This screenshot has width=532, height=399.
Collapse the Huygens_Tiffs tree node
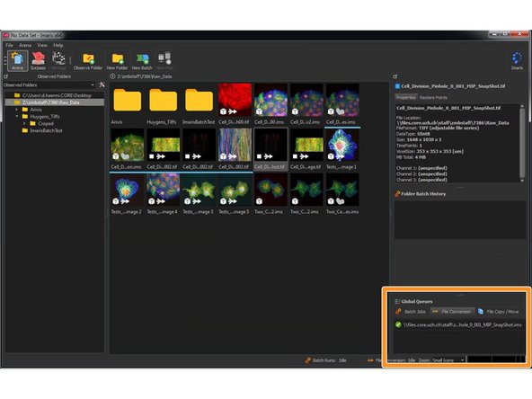[16, 117]
